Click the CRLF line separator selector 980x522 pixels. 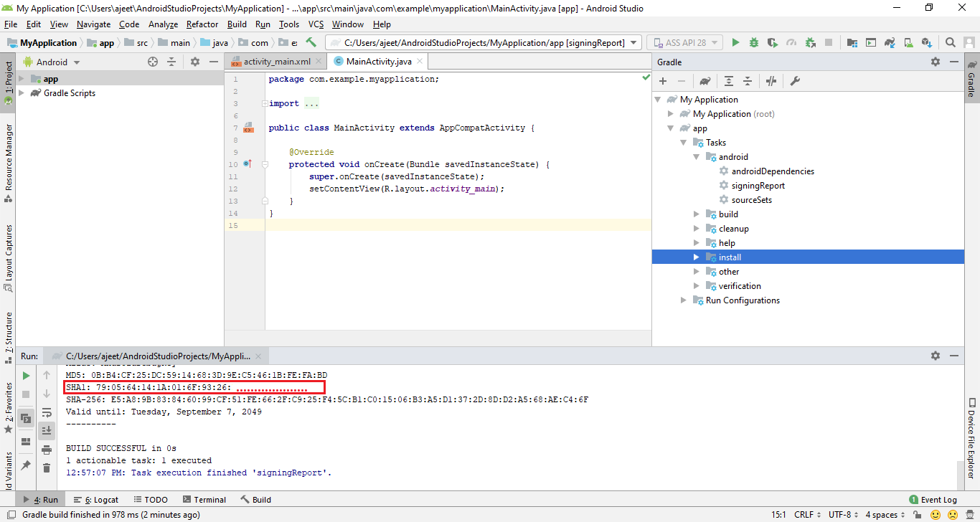(x=807, y=515)
